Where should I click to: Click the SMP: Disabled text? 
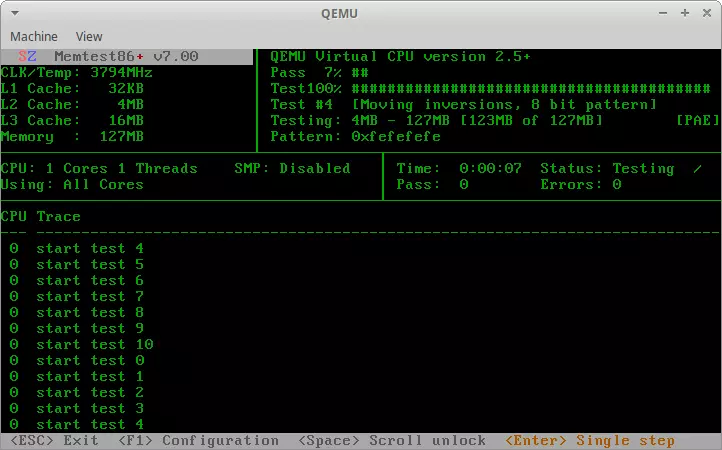292,169
